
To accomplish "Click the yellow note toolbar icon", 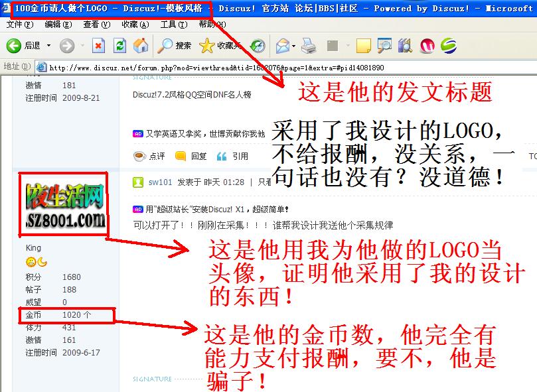I will [x=363, y=46].
